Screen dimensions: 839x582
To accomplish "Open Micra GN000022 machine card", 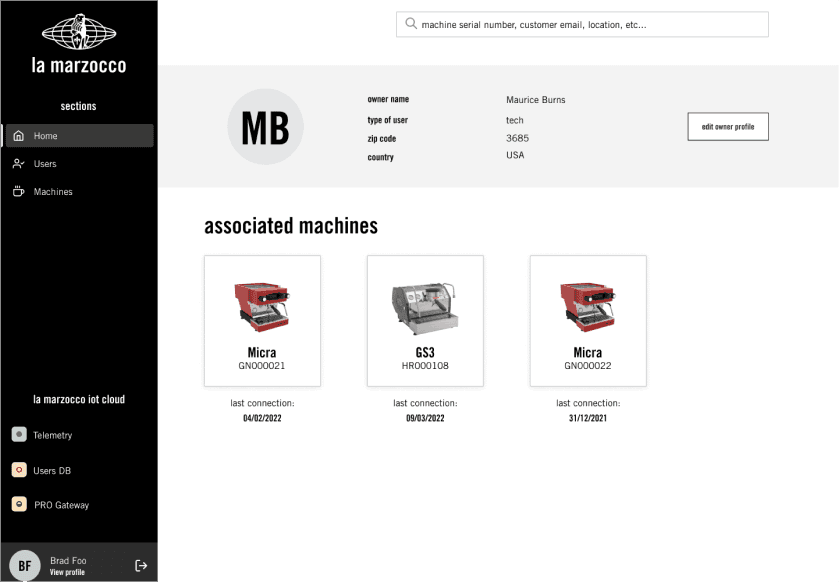I will (588, 321).
